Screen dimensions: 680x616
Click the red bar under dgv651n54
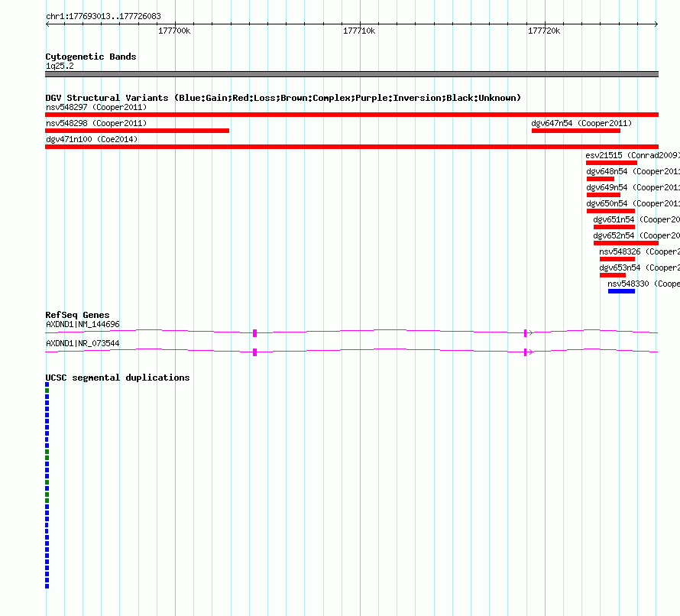tap(614, 227)
